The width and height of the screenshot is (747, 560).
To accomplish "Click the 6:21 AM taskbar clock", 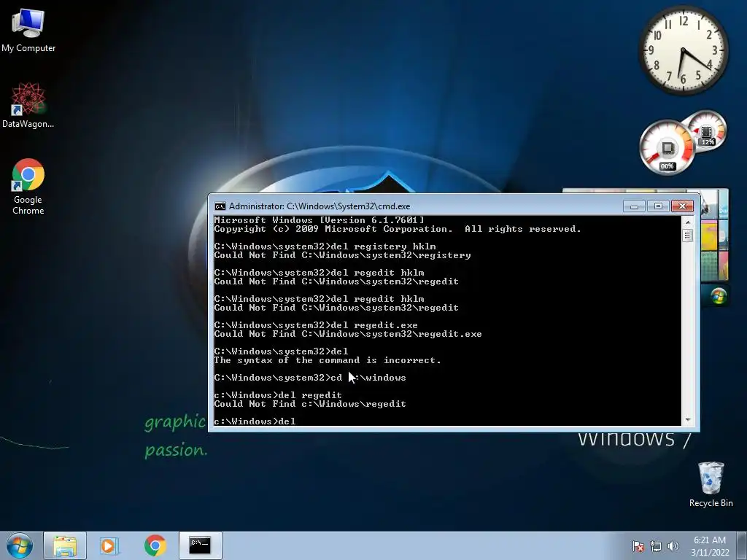I will (709, 540).
